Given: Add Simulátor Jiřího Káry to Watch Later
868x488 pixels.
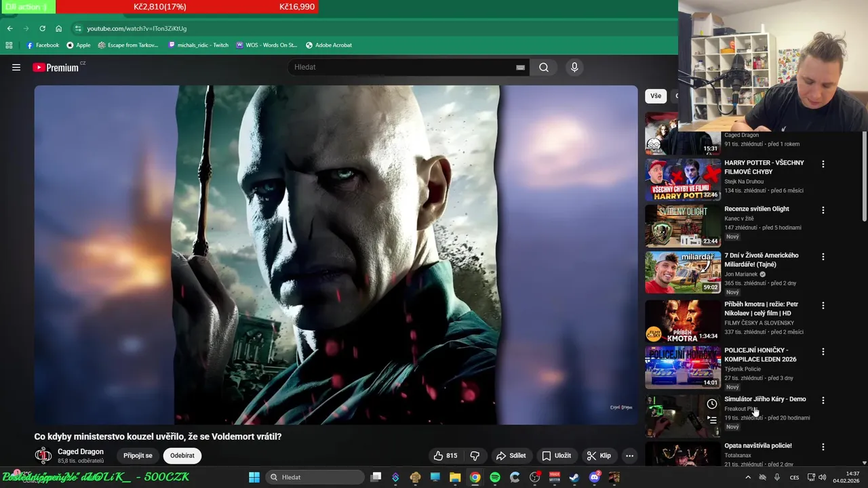Looking at the screenshot, I should click(x=712, y=404).
